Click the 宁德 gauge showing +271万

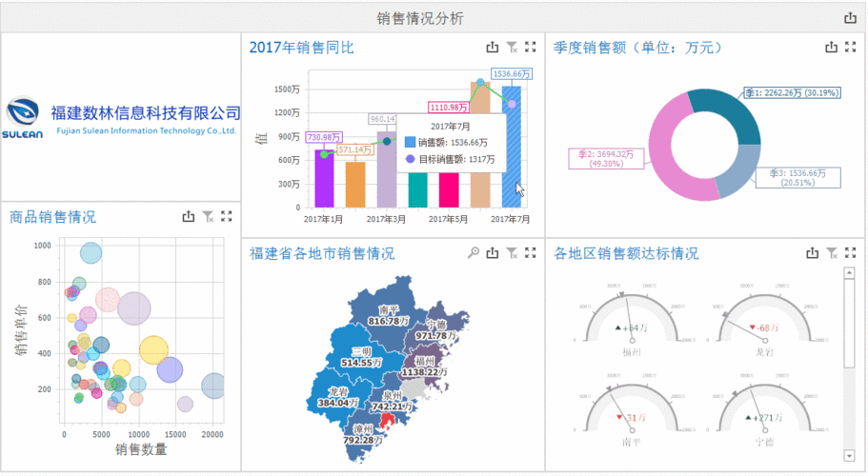[x=764, y=410]
